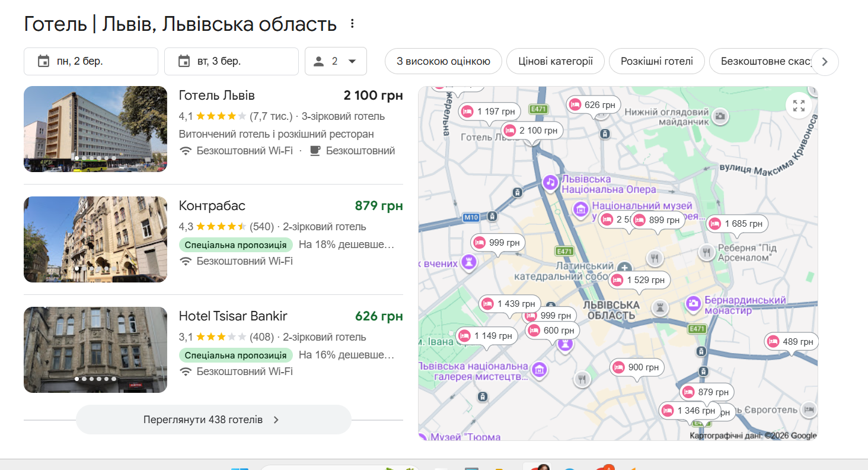Select the 1 685 грн map marker
Image resolution: width=868 pixels, height=470 pixels.
pyautogui.click(x=738, y=224)
